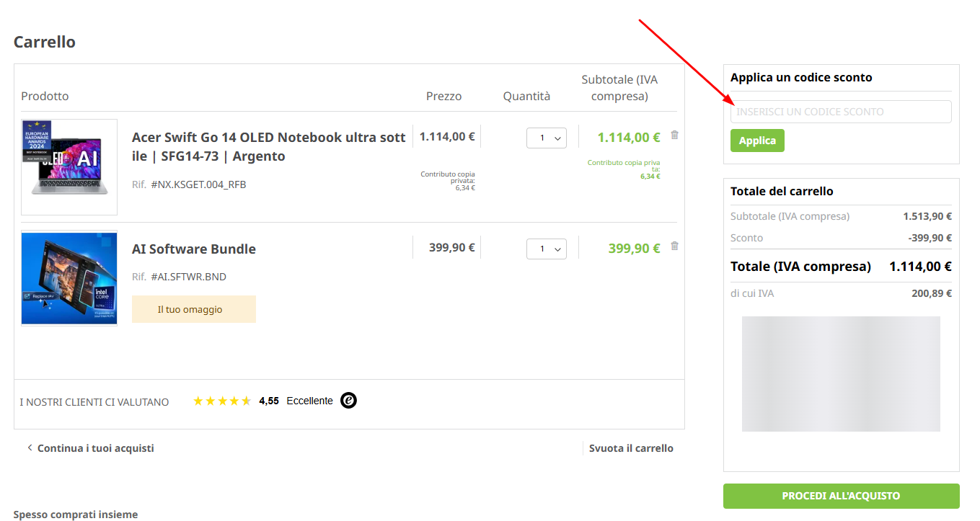Click the Spesso comprati insieme heading

point(76,515)
